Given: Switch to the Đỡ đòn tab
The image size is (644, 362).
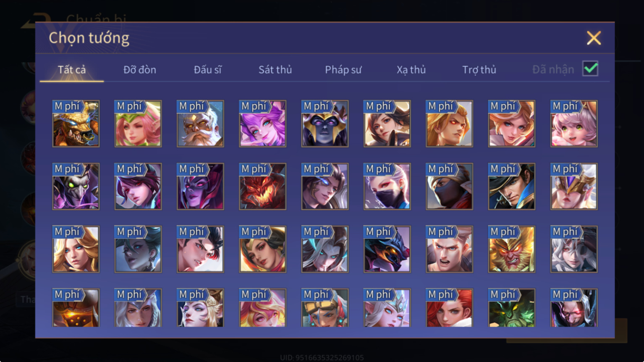Looking at the screenshot, I should pos(140,70).
